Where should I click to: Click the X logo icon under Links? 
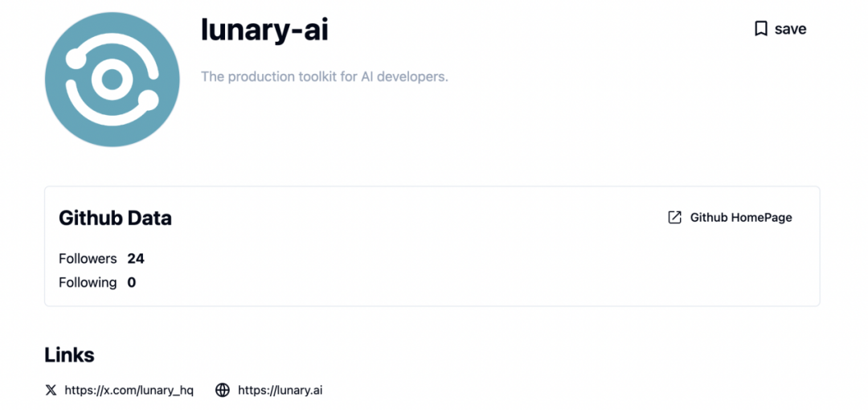tap(51, 390)
